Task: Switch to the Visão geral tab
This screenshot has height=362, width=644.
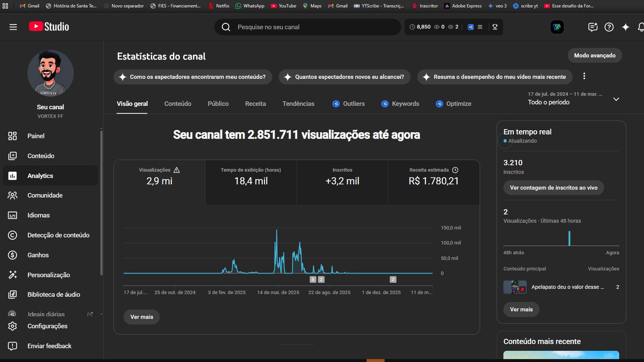Action: (x=132, y=104)
